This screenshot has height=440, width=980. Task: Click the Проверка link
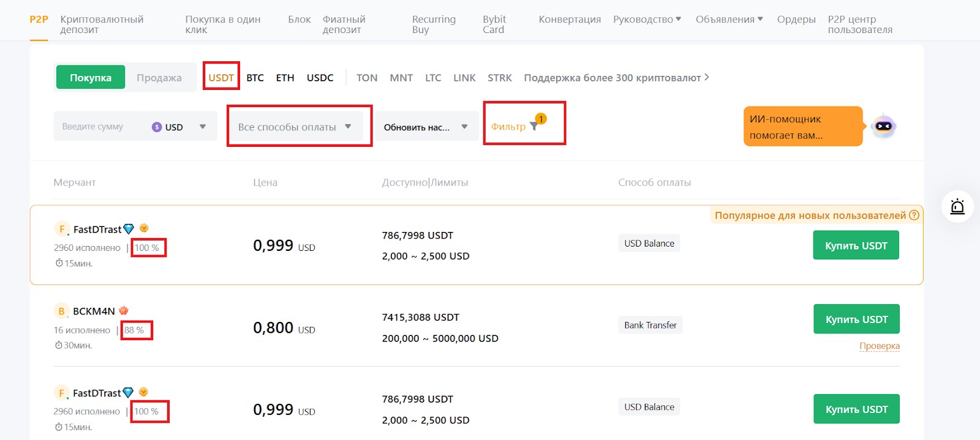(880, 346)
